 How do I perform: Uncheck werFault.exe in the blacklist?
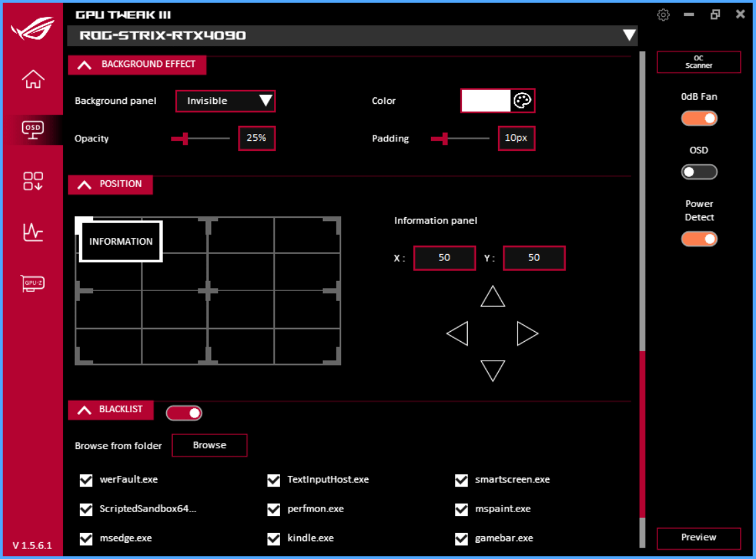pyautogui.click(x=86, y=480)
